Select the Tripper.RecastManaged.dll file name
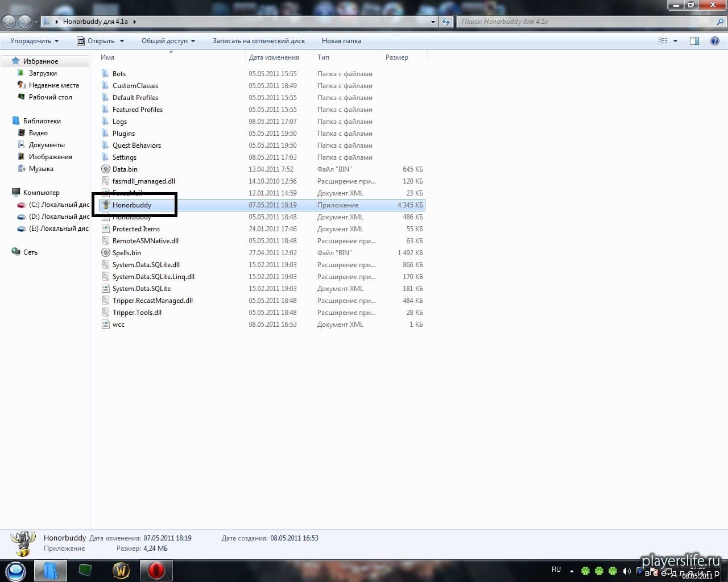 pyautogui.click(x=152, y=301)
